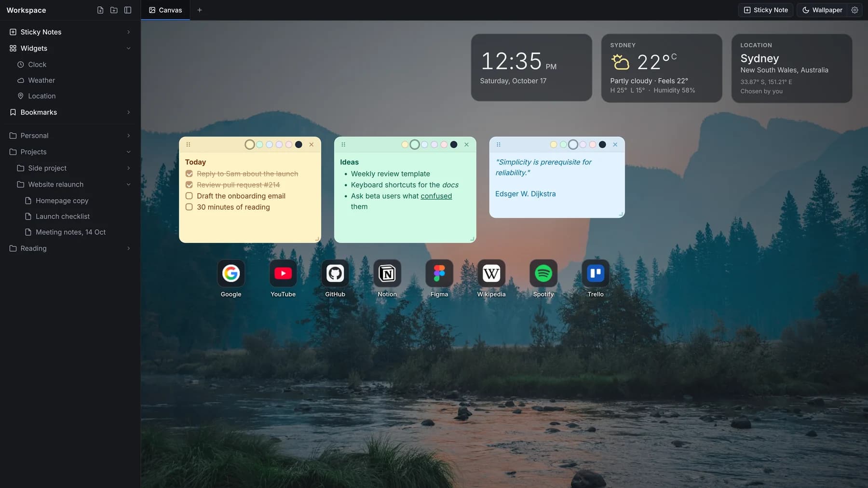Image resolution: width=868 pixels, height=488 pixels.
Task: Open the Figma bookmark icon
Action: pos(439,273)
